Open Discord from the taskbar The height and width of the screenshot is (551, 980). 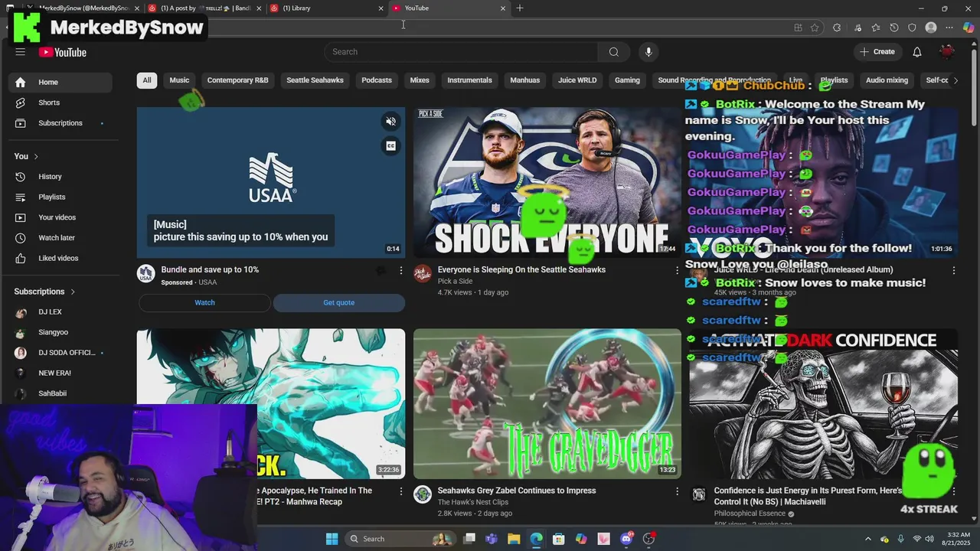point(626,539)
